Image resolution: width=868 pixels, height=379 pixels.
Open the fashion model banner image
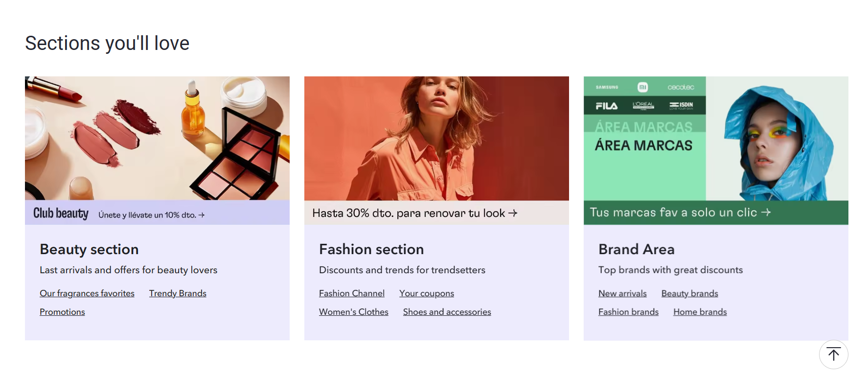(x=436, y=138)
